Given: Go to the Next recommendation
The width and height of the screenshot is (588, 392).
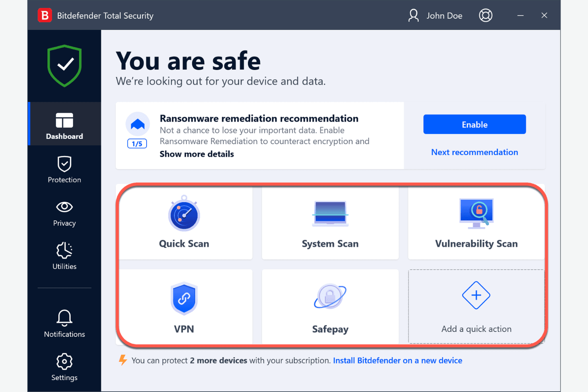Looking at the screenshot, I should [x=474, y=152].
